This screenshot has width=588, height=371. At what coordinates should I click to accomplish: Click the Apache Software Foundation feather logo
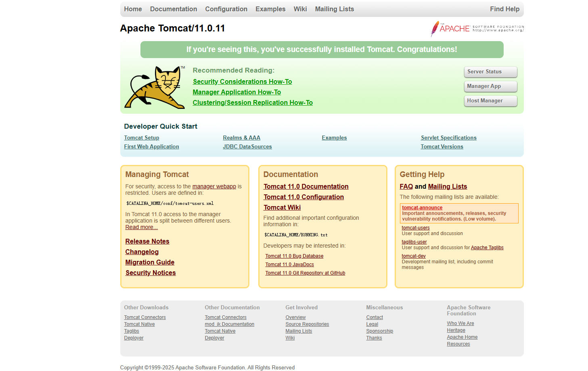pyautogui.click(x=477, y=29)
